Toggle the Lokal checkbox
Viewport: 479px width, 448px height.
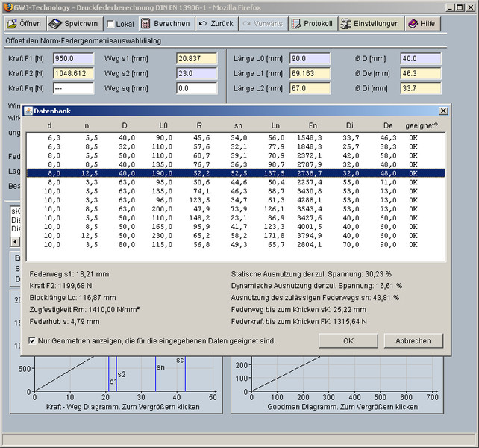[x=111, y=24]
